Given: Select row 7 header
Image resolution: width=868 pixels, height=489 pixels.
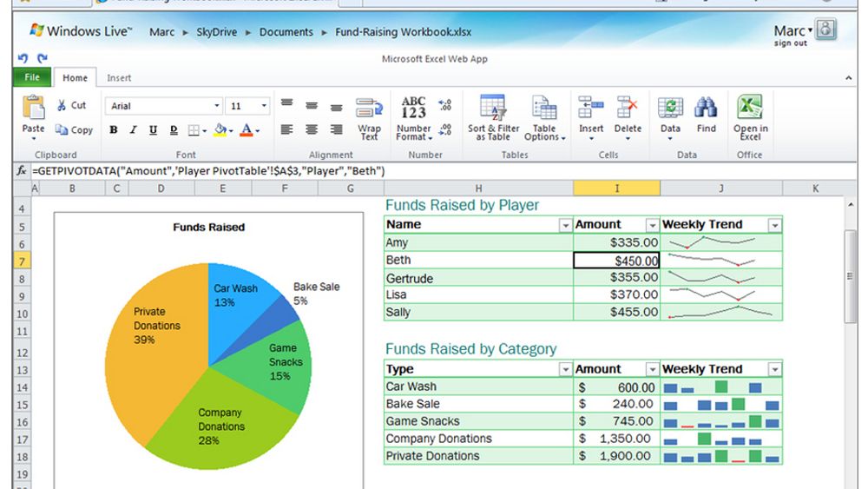Looking at the screenshot, I should [23, 261].
